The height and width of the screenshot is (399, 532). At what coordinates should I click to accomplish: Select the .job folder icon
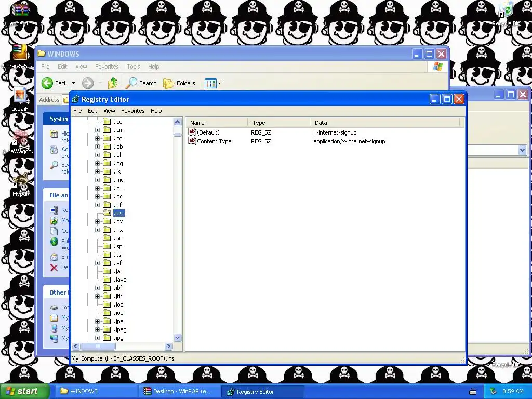(107, 304)
